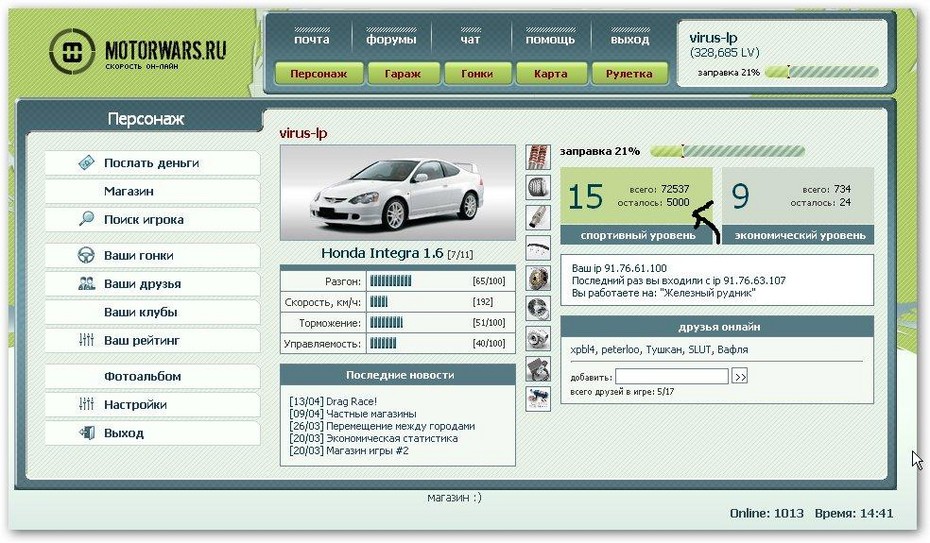Open почта in the top menu
This screenshot has width=930, height=543.
[x=311, y=39]
